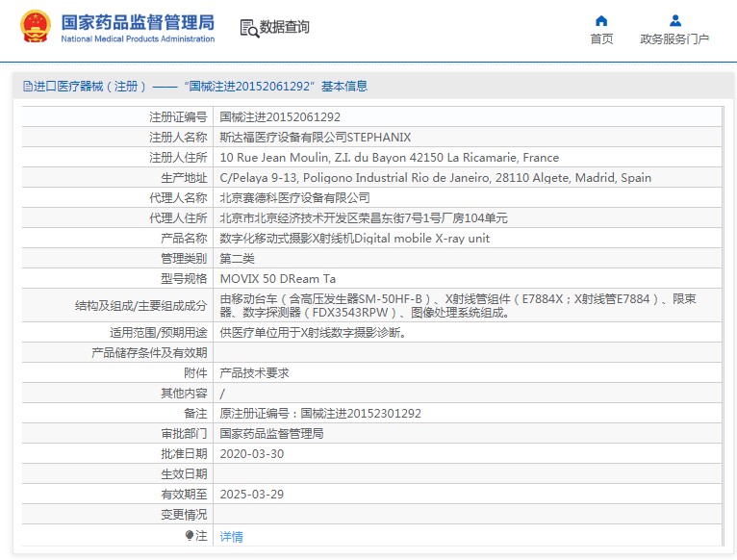Select agent name 北京赛德科医疗设备有限公司

[294, 198]
